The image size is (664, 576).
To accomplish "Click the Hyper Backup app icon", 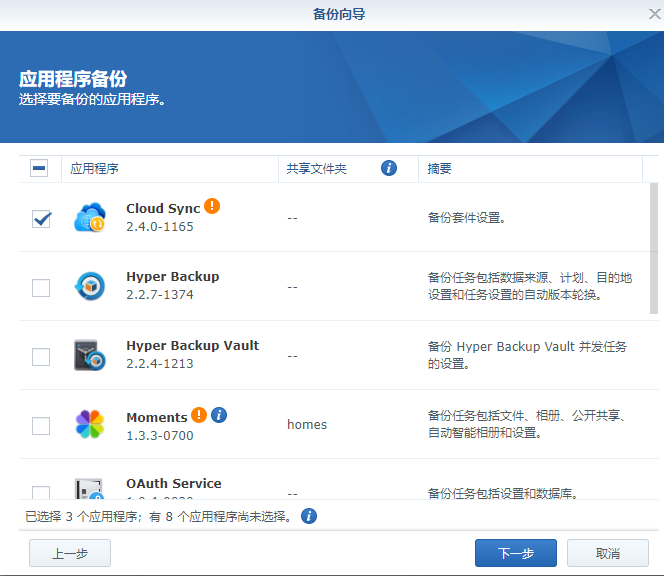I will pos(90,286).
